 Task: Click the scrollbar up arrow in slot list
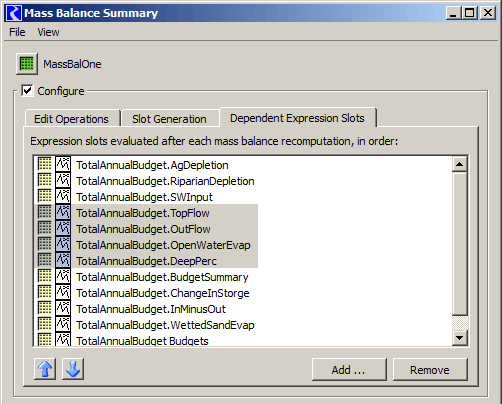[460, 164]
